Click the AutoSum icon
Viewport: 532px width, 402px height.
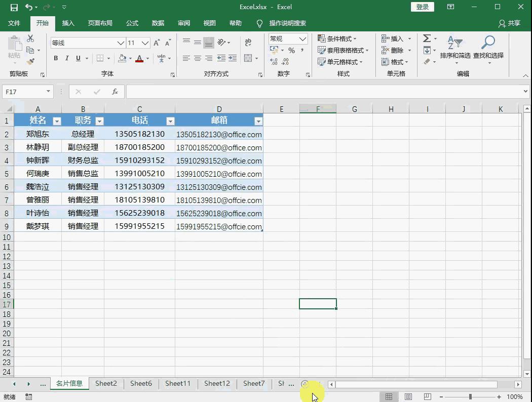(428, 38)
